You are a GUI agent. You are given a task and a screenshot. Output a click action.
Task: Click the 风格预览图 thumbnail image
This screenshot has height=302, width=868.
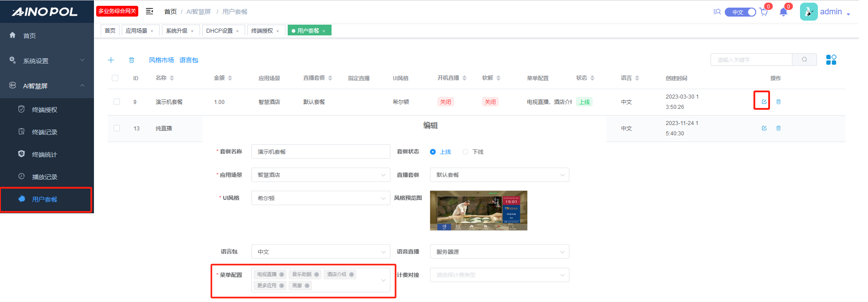pos(478,210)
